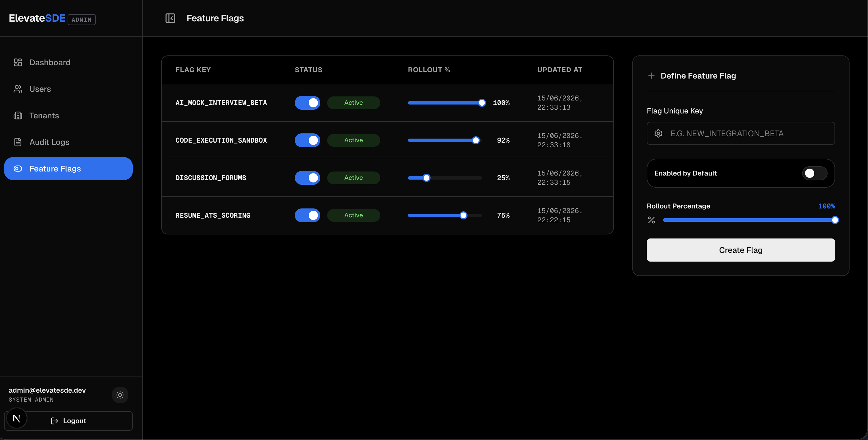Click the Create Flag button
This screenshot has height=440, width=868.
(x=741, y=250)
